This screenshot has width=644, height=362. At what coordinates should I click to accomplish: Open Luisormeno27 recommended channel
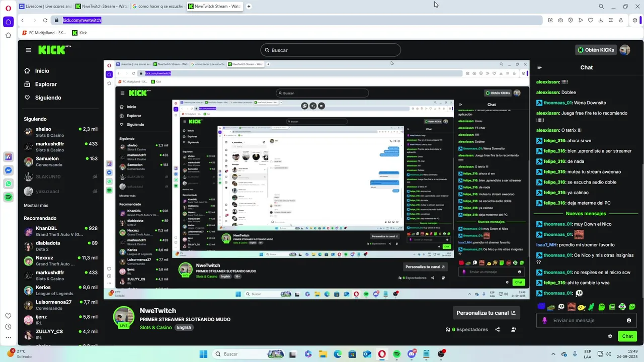[x=60, y=305]
